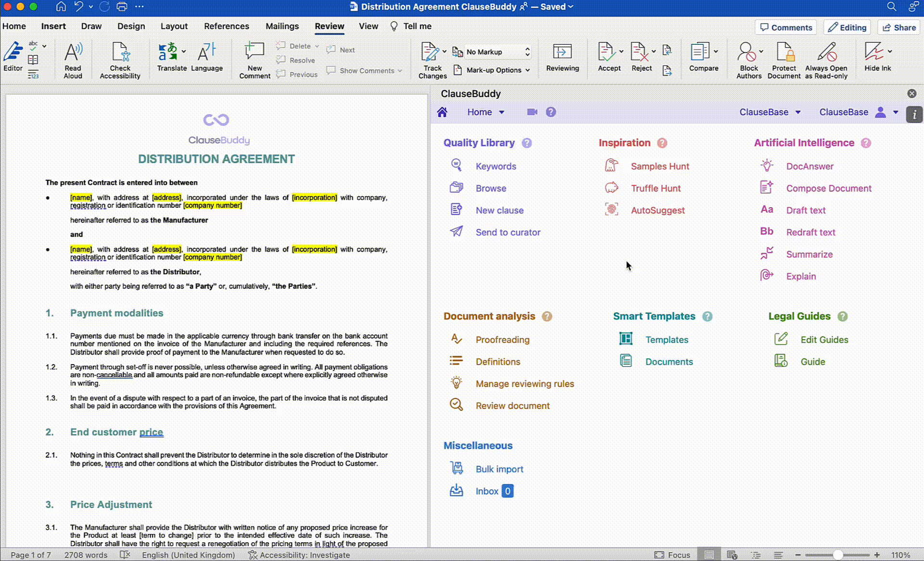This screenshot has width=924, height=561.
Task: Create a New clause
Action: point(500,211)
